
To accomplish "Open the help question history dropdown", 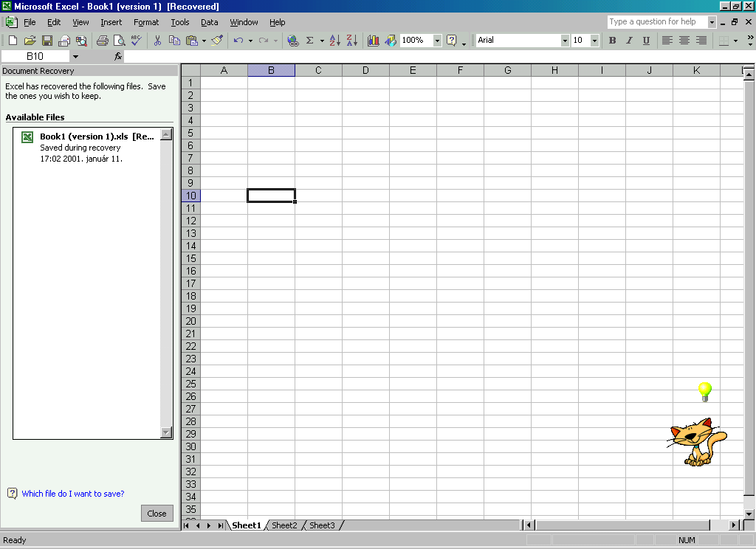I will [x=712, y=21].
